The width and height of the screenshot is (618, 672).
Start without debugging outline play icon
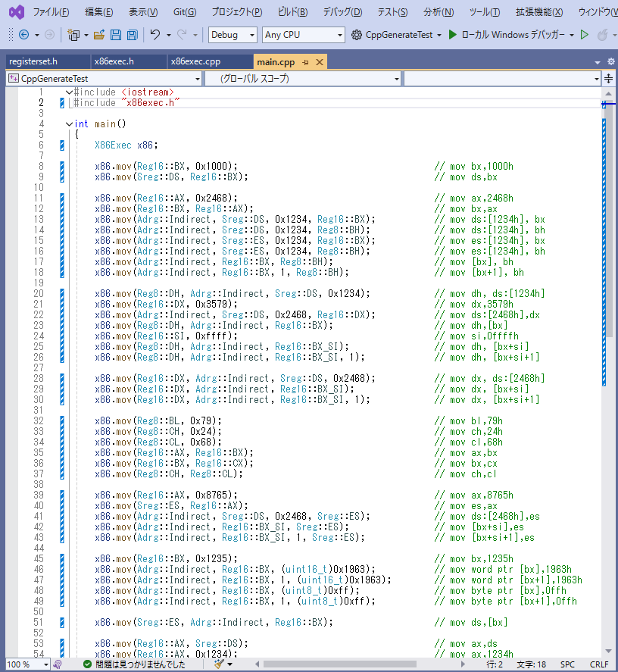click(584, 34)
